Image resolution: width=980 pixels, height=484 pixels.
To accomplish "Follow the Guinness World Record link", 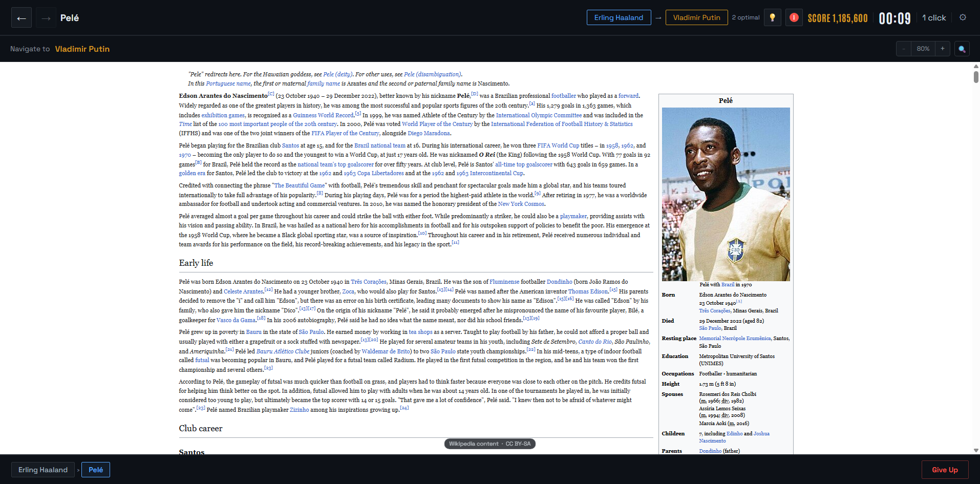I will pyautogui.click(x=323, y=115).
